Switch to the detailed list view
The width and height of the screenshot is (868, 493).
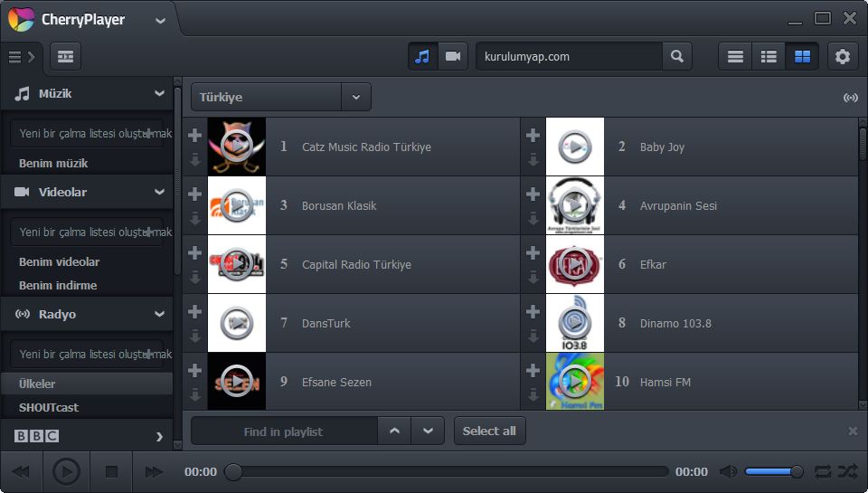(x=769, y=56)
